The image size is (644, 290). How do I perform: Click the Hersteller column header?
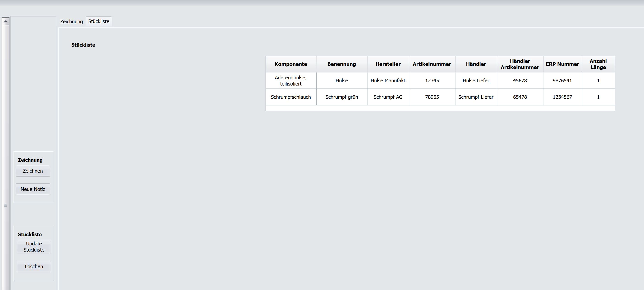click(388, 64)
